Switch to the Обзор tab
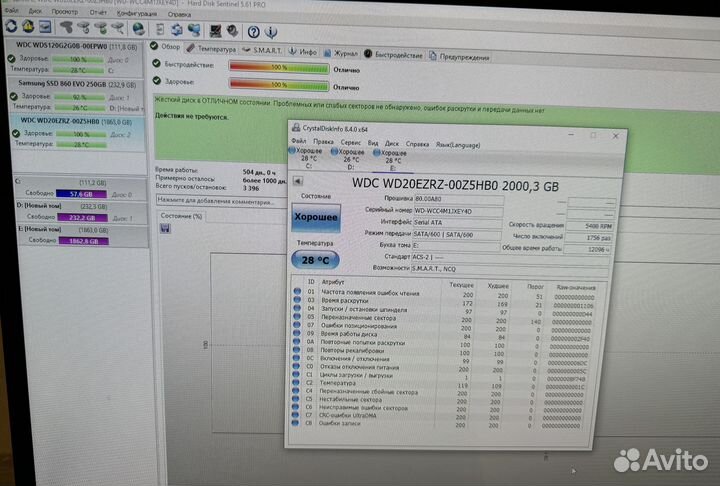 (166, 46)
